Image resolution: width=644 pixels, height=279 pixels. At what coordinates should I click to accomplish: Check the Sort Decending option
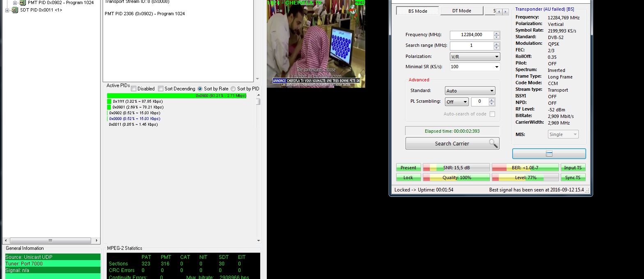(161, 89)
